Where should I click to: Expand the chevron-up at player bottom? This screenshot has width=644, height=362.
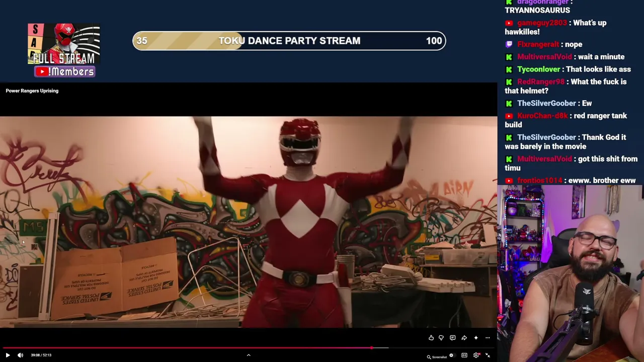pos(249,355)
